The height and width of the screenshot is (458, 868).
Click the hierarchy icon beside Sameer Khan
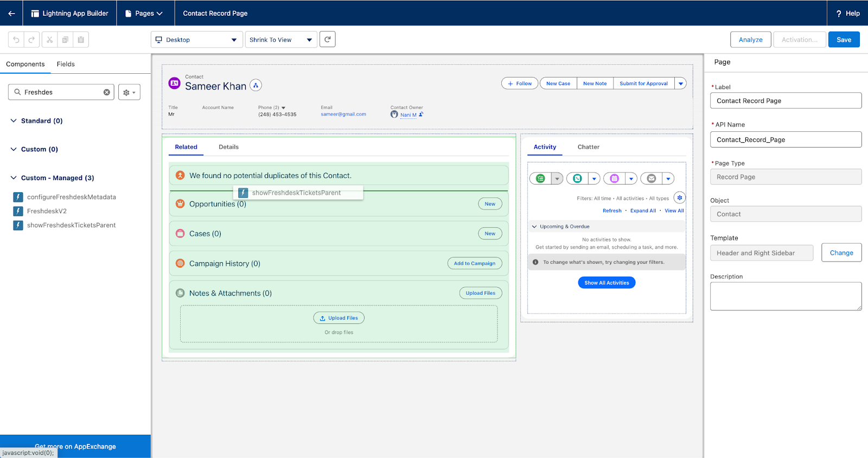pos(256,85)
